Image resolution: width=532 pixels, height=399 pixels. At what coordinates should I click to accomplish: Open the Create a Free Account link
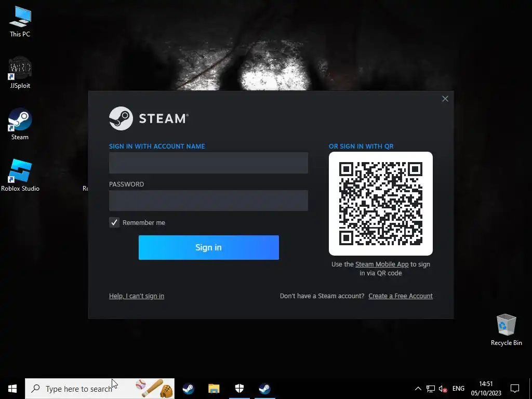401,296
